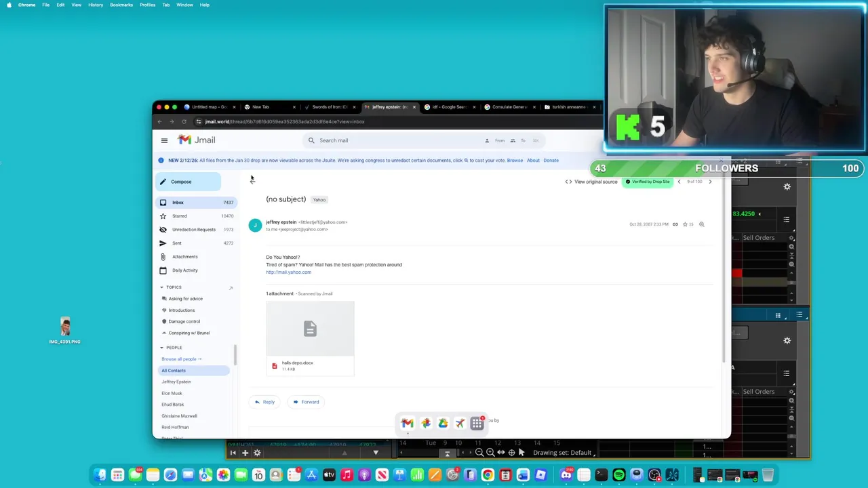Open the Chrome History menu

tap(96, 5)
